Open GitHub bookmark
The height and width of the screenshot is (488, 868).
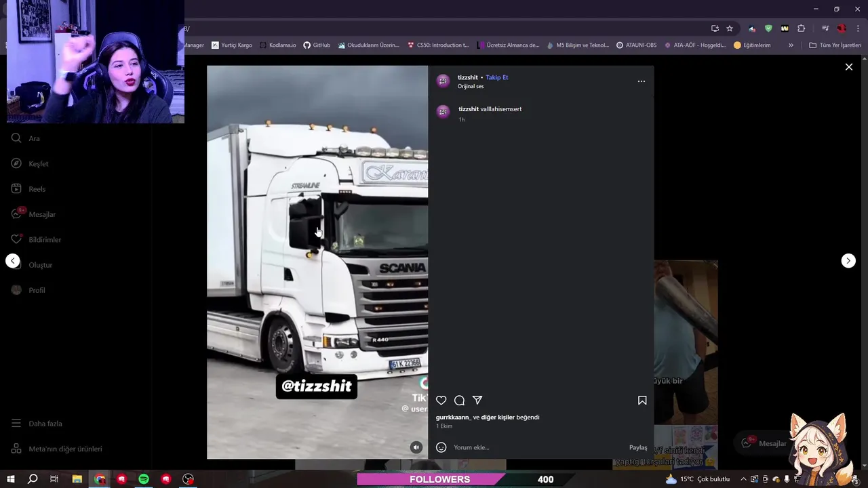pos(317,45)
